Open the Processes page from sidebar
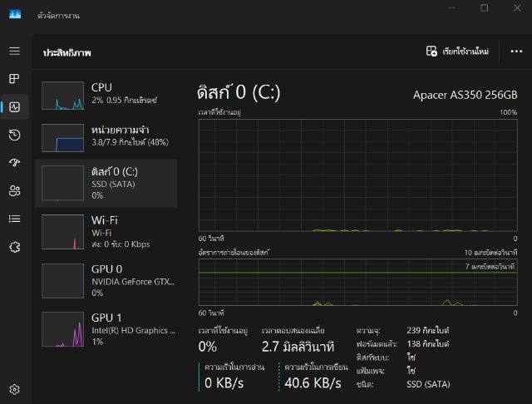532x404 pixels. pyautogui.click(x=14, y=79)
